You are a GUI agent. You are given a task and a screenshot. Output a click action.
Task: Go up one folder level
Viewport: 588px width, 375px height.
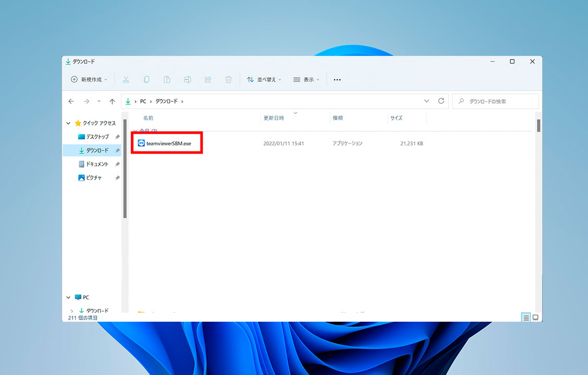[112, 101]
